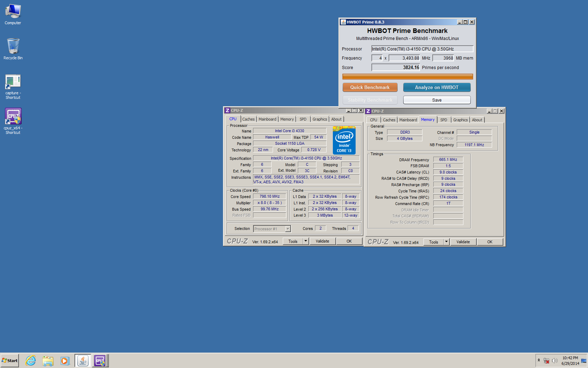This screenshot has height=368, width=588.
Task: Click Tools button in right CPU-Z window
Action: click(x=434, y=242)
